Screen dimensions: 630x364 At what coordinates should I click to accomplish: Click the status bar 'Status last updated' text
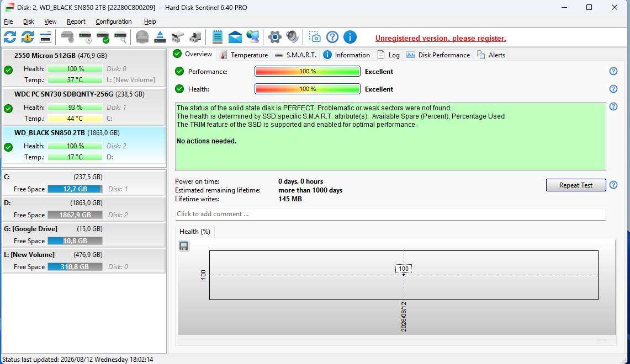(x=77, y=360)
